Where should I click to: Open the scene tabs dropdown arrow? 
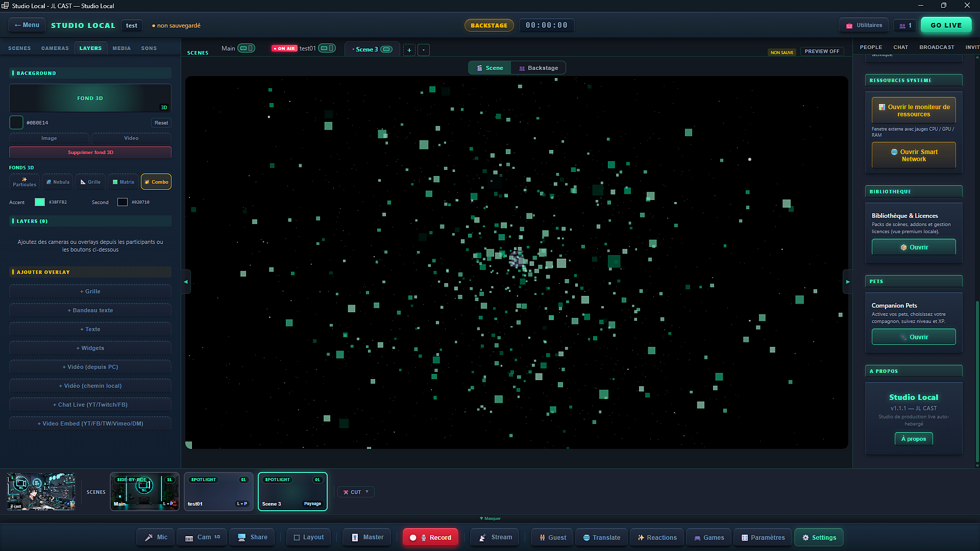[x=424, y=50]
